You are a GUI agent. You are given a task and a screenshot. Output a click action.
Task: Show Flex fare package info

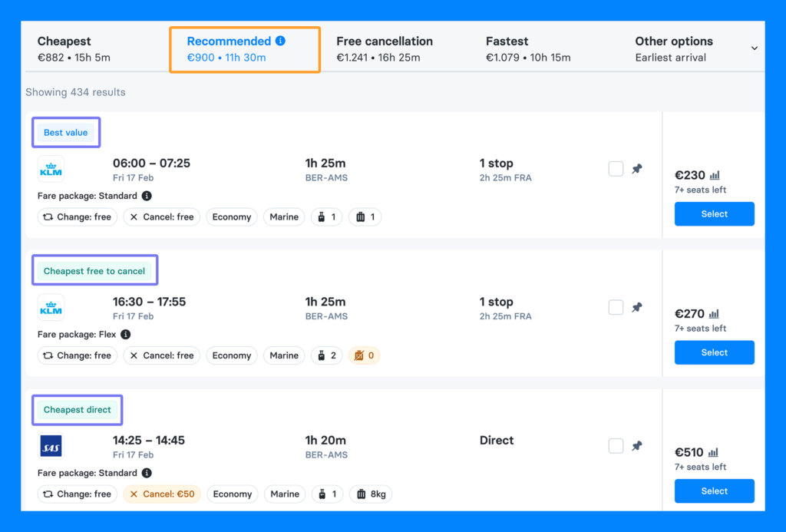[126, 335]
